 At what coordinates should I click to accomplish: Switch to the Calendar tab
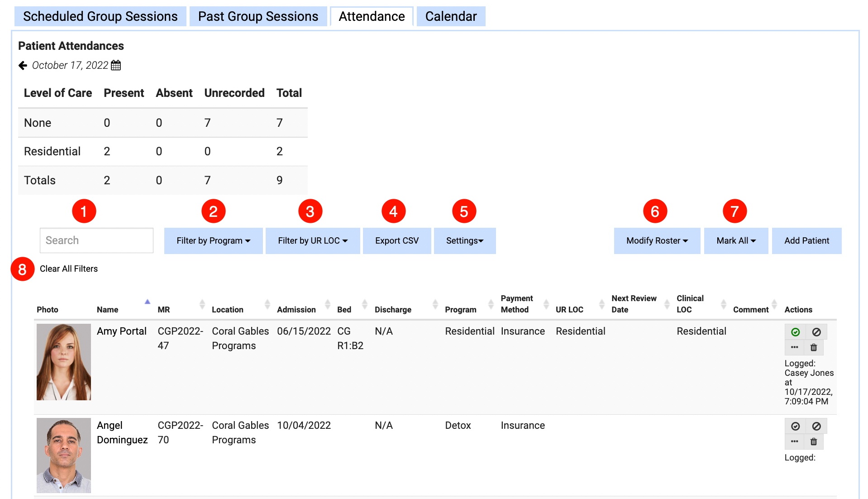point(451,16)
